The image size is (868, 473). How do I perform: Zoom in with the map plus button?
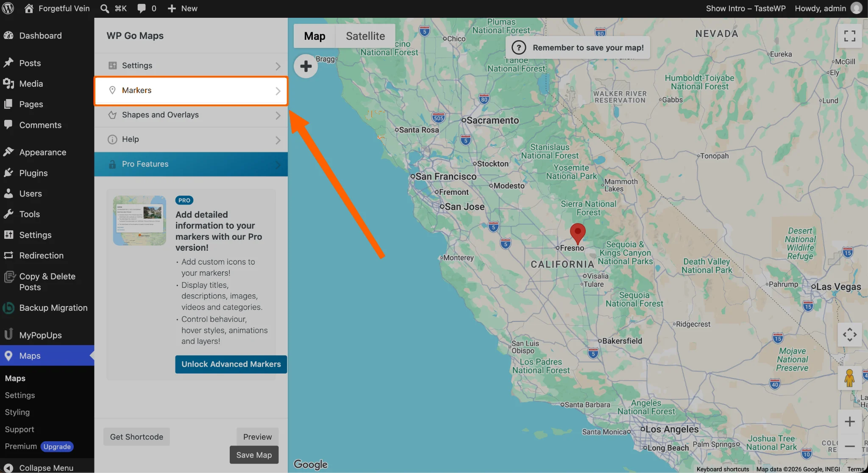click(x=849, y=421)
